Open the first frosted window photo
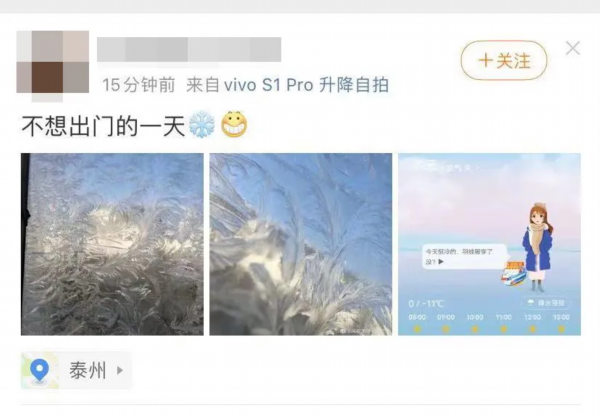This screenshot has width=600, height=415. pyautogui.click(x=112, y=244)
